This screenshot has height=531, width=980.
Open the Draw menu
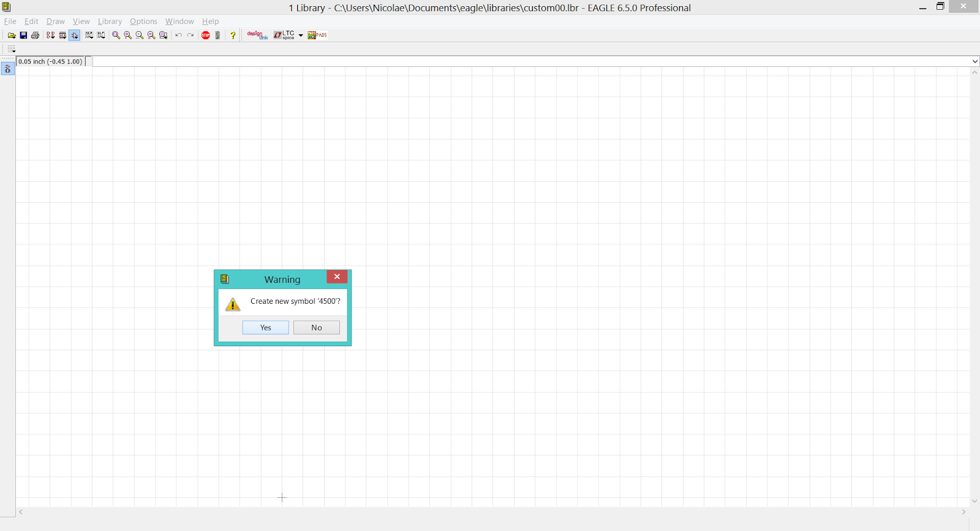click(x=56, y=21)
